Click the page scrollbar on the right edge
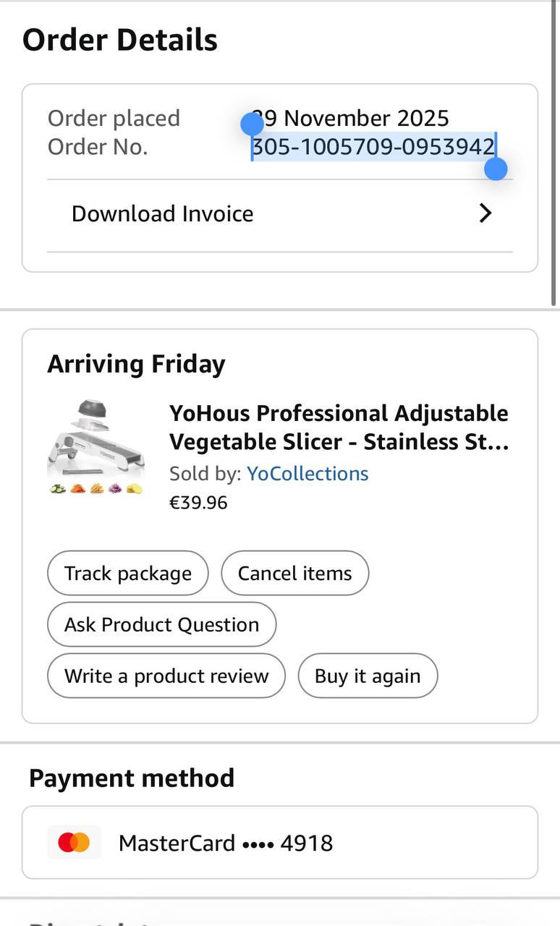The height and width of the screenshot is (926, 560). tap(554, 152)
